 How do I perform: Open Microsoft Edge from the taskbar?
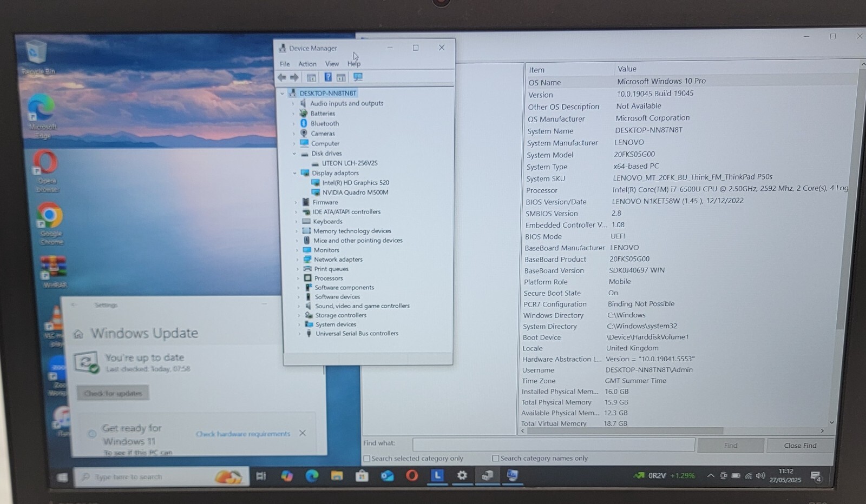coord(312,476)
